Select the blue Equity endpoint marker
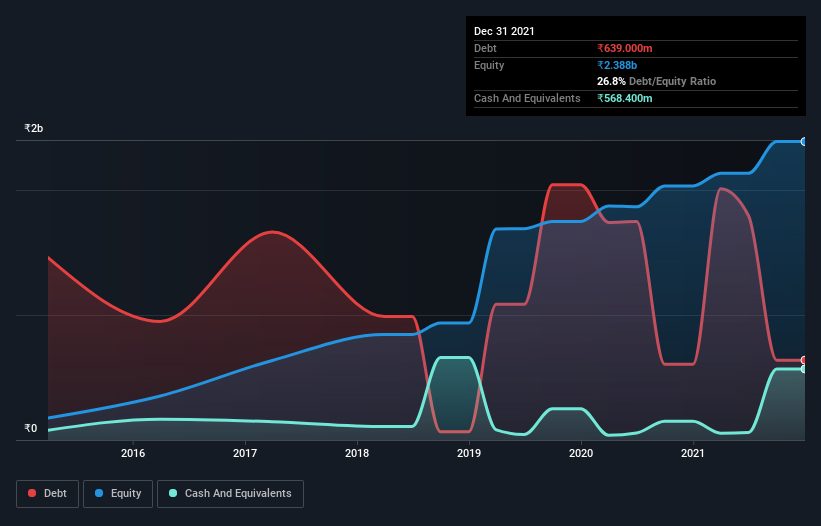Image resolution: width=821 pixels, height=526 pixels. point(803,141)
